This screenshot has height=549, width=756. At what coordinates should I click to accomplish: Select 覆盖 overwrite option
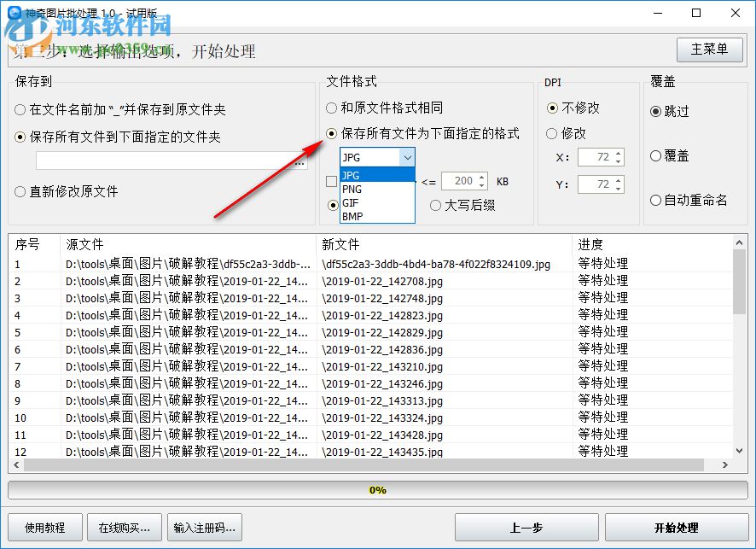pos(669,156)
